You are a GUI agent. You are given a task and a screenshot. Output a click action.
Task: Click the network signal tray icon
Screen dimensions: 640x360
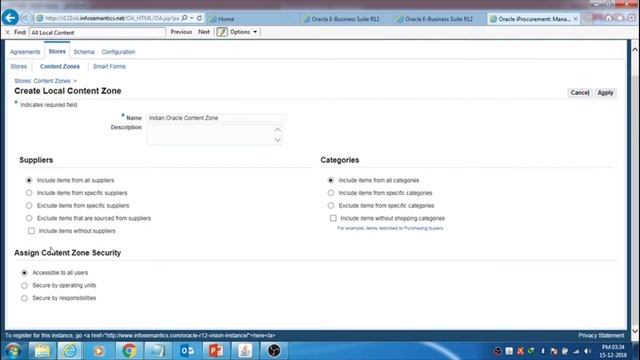[576, 351]
